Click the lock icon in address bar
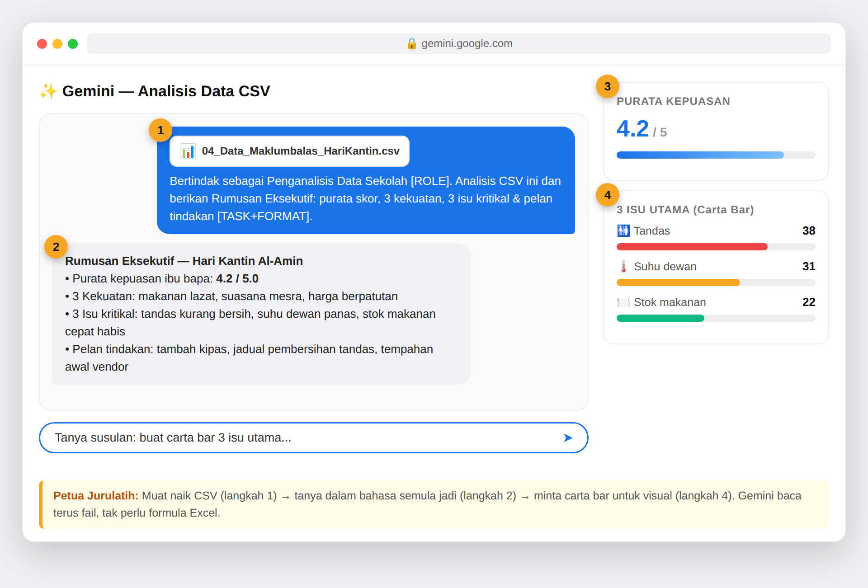This screenshot has height=588, width=868. tap(411, 43)
